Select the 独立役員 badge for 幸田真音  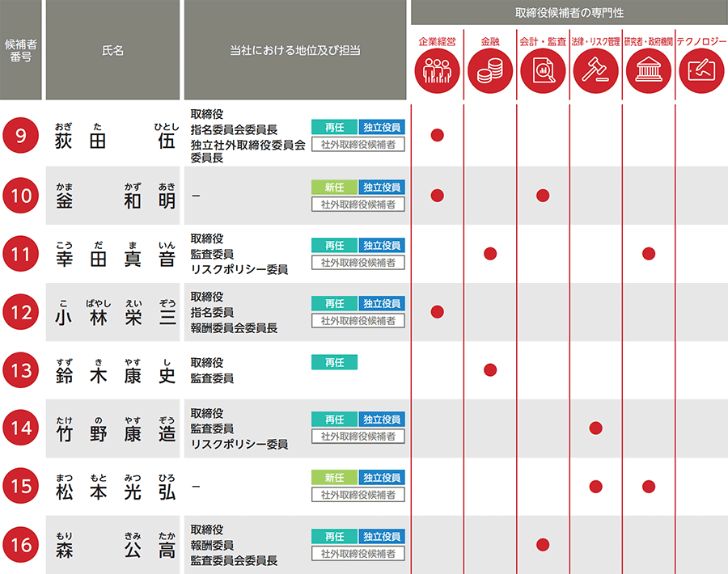point(382,246)
